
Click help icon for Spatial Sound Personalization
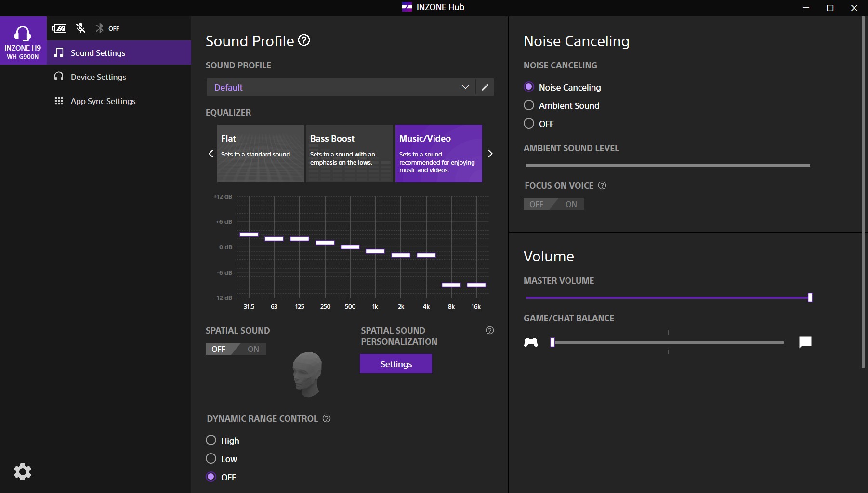tap(490, 330)
